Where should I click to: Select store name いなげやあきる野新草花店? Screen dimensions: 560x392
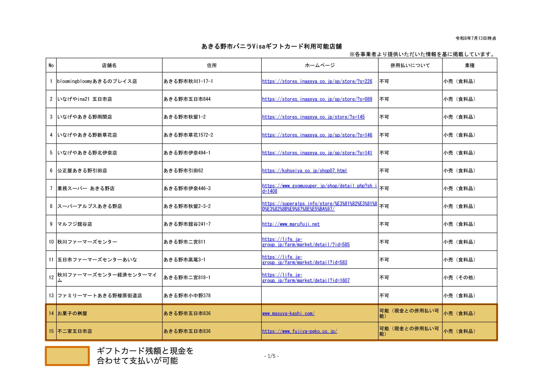coord(87,135)
